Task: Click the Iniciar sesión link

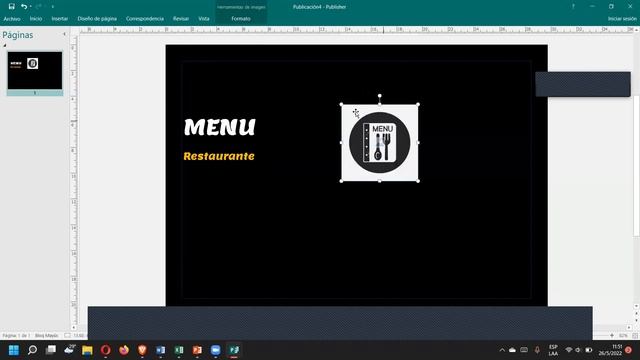Action: point(622,19)
